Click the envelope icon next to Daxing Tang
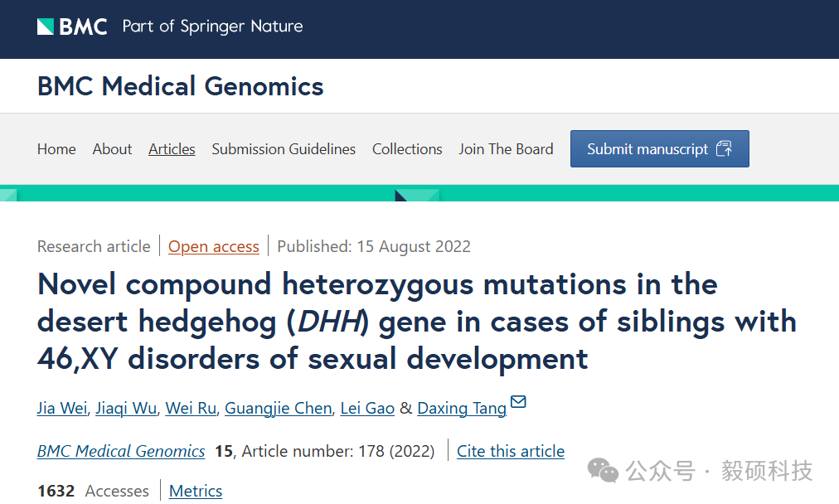The height and width of the screenshot is (504, 839). pyautogui.click(x=518, y=402)
